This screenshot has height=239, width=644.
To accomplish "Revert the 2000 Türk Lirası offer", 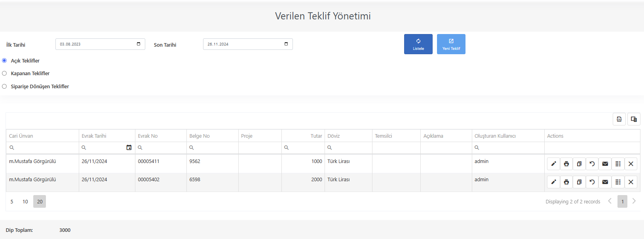I will click(x=592, y=182).
